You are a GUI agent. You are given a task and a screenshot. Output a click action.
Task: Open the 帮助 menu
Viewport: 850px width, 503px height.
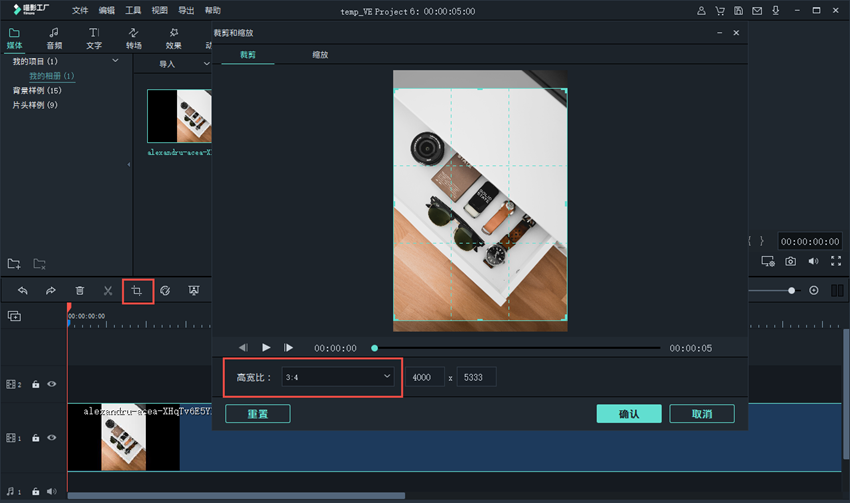[212, 10]
